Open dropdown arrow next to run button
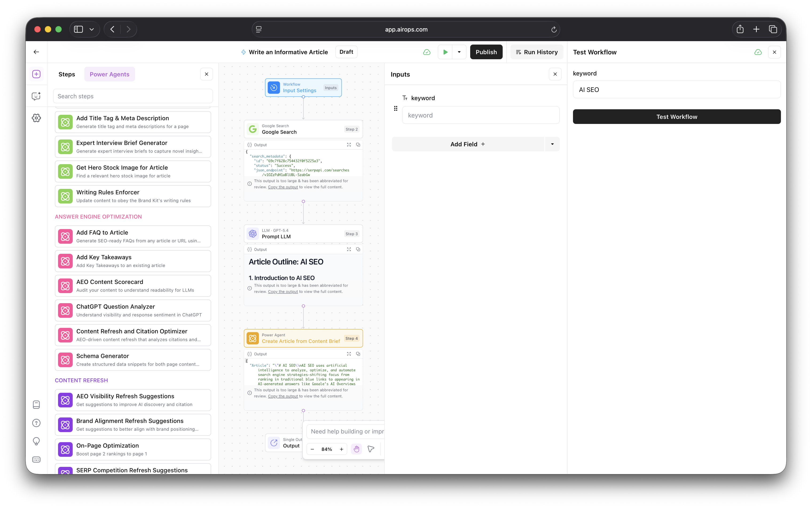The height and width of the screenshot is (508, 812). point(459,52)
